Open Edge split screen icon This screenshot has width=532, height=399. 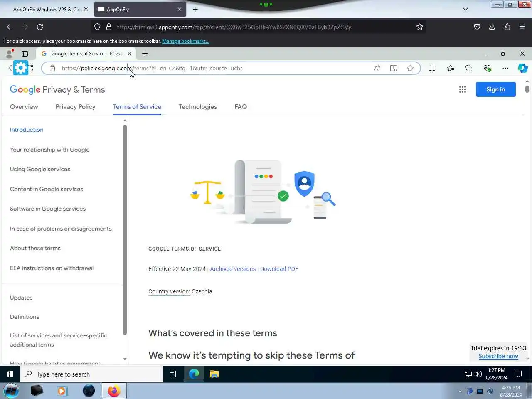[x=432, y=68]
